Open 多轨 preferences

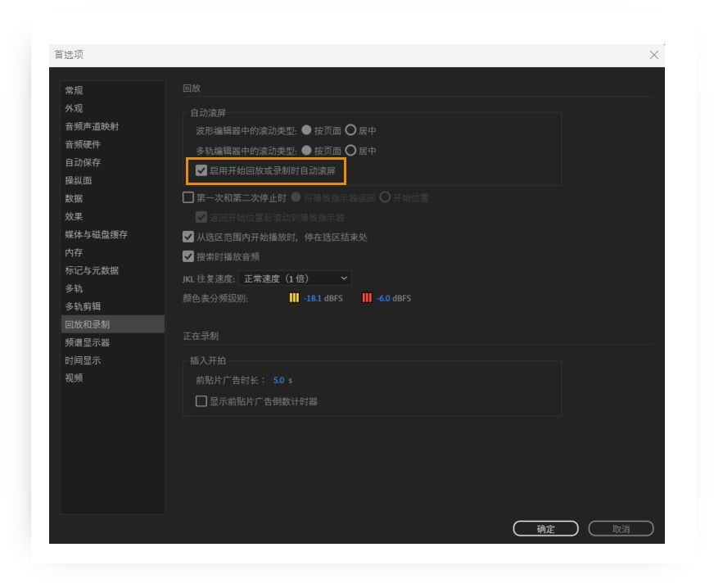112,288
